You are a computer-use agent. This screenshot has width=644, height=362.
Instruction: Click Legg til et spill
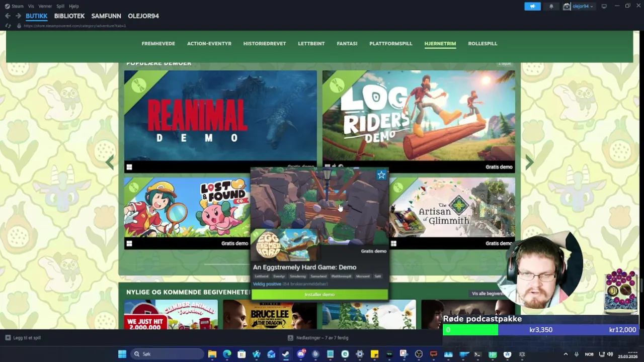coord(23,338)
